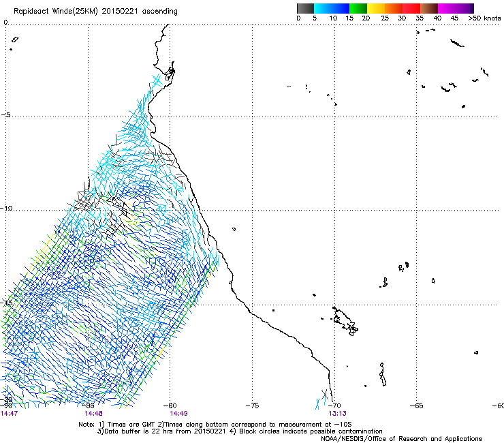Click the swath time '14:49'
The image size is (504, 443).
pyautogui.click(x=178, y=414)
